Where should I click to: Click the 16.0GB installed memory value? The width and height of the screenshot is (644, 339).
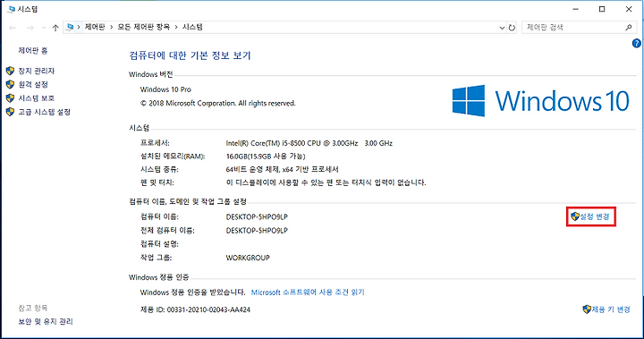point(266,157)
